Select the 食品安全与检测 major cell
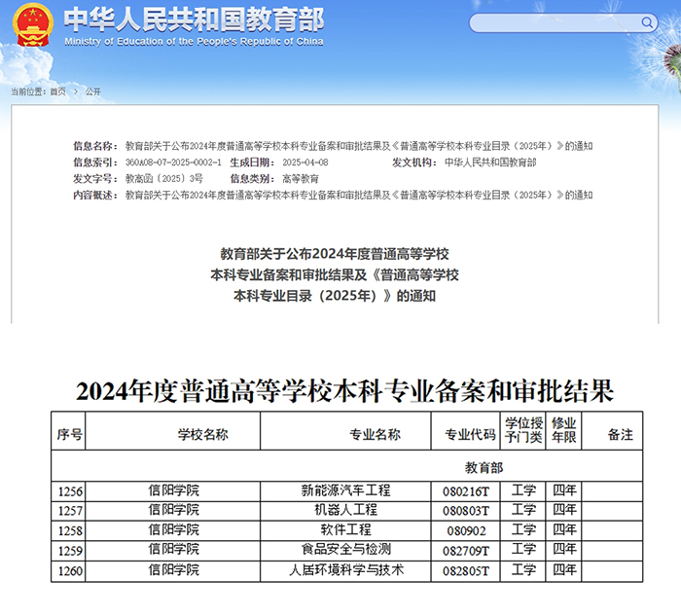This screenshot has width=681, height=616. click(x=345, y=550)
